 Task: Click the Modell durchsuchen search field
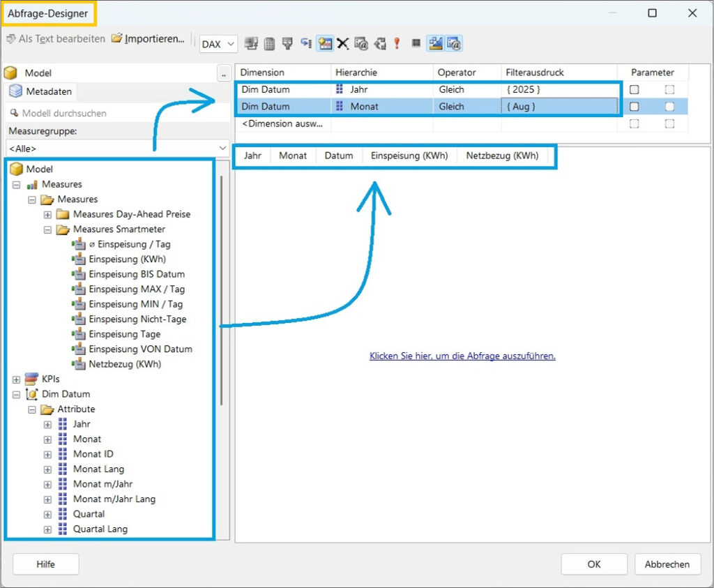pyautogui.click(x=117, y=113)
